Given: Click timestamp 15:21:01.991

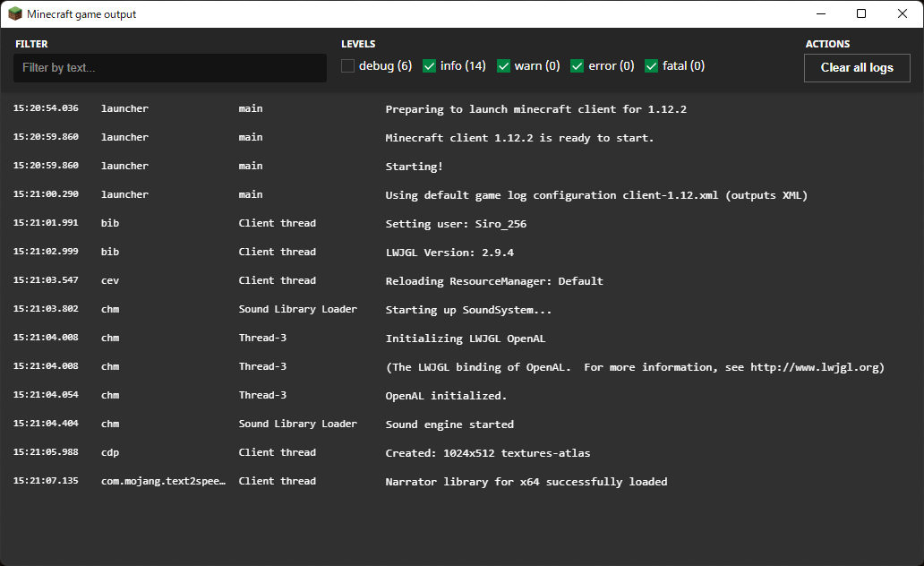Looking at the screenshot, I should click(x=46, y=223).
